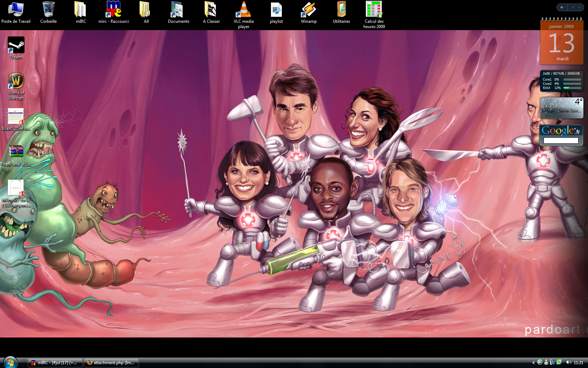Click the Windows Start orb
This screenshot has width=588, height=368.
(x=10, y=362)
